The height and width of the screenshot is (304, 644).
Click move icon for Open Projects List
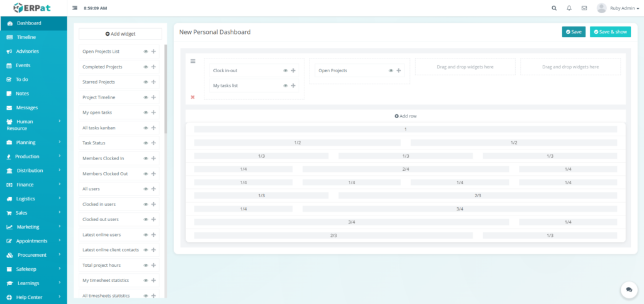pos(153,52)
